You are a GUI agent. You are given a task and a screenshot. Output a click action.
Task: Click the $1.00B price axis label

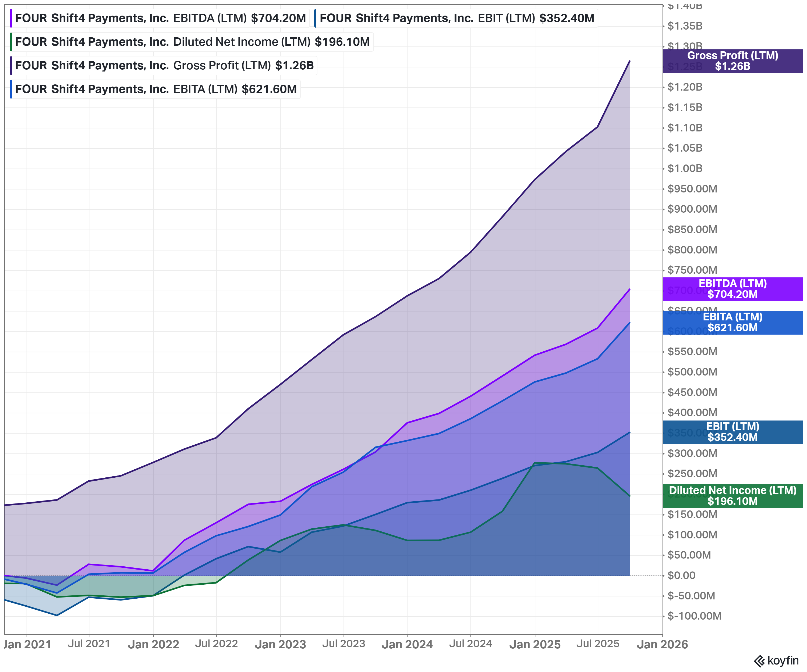[x=685, y=169]
